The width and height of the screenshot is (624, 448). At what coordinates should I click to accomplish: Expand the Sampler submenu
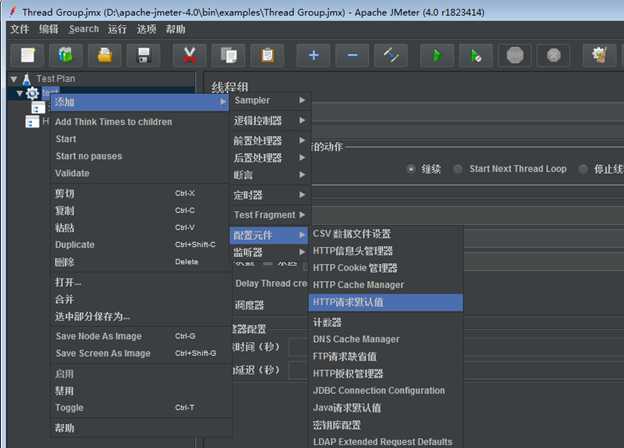point(270,100)
